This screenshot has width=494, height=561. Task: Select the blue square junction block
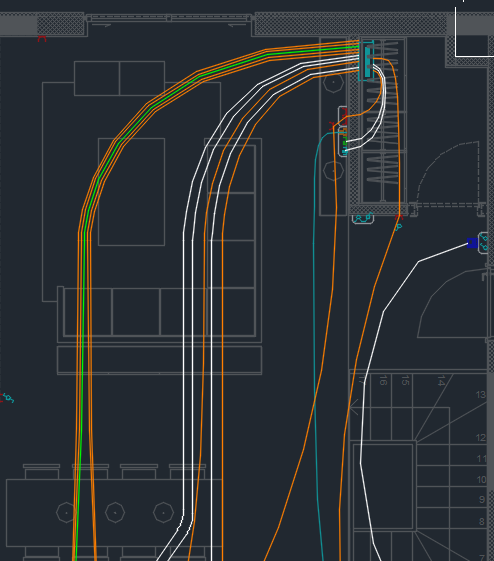472,243
